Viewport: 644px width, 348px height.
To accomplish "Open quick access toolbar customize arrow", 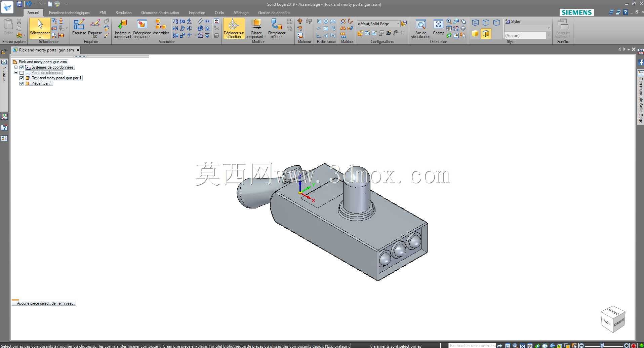I will pyautogui.click(x=67, y=4).
